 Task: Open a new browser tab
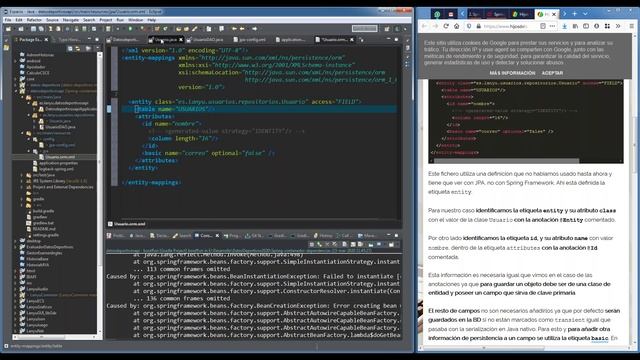click(x=574, y=14)
